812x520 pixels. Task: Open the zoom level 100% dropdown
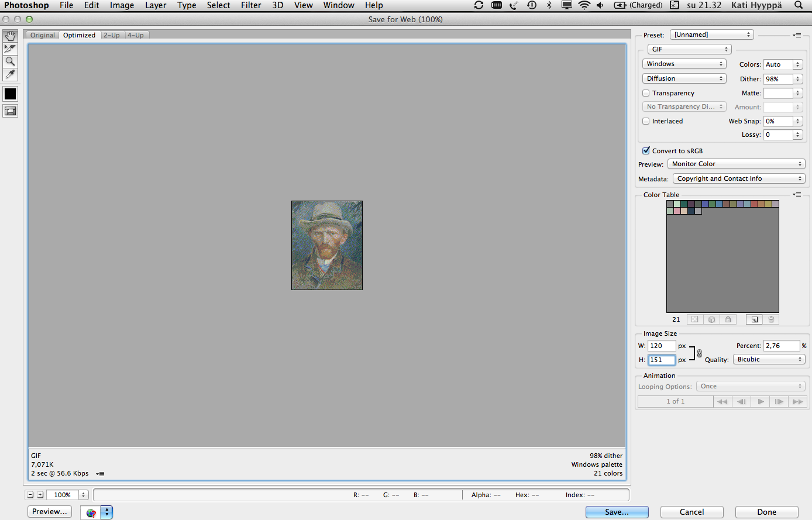(84, 495)
